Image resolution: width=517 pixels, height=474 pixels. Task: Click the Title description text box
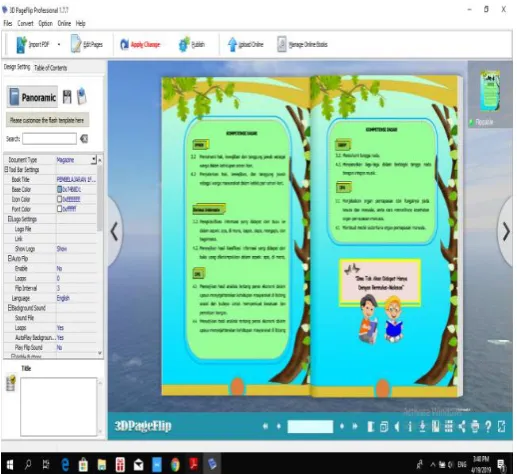coord(59,406)
